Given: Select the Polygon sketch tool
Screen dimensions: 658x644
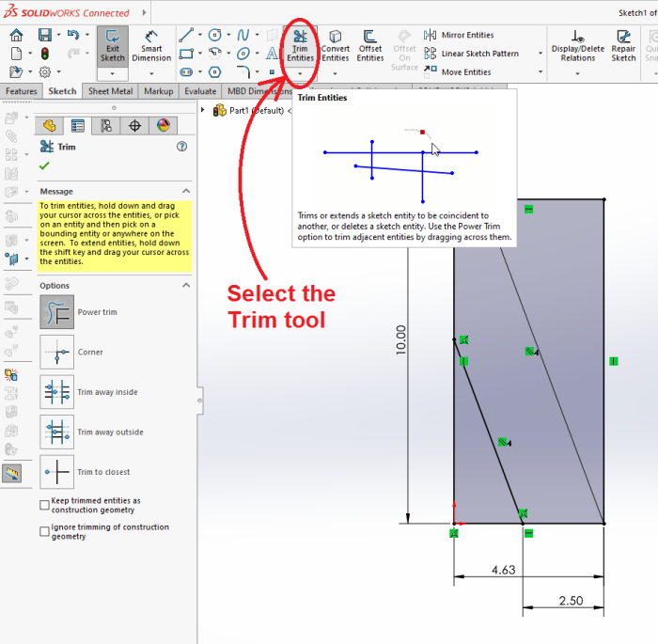Looking at the screenshot, I should [x=215, y=72].
